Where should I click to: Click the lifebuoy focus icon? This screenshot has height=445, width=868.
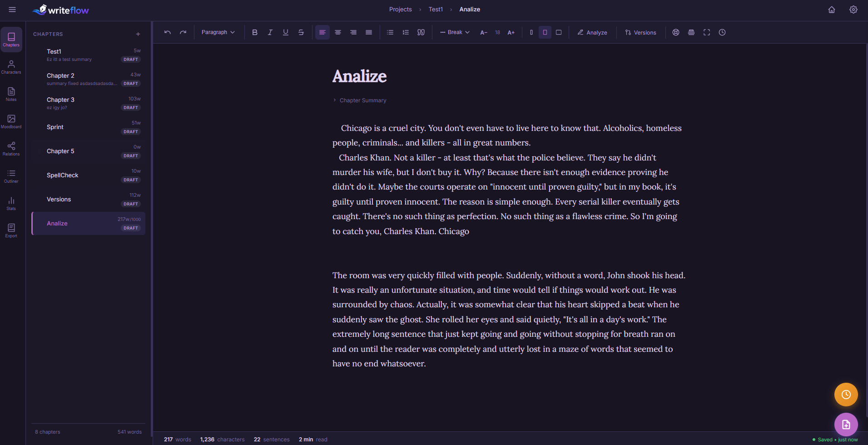pyautogui.click(x=676, y=32)
